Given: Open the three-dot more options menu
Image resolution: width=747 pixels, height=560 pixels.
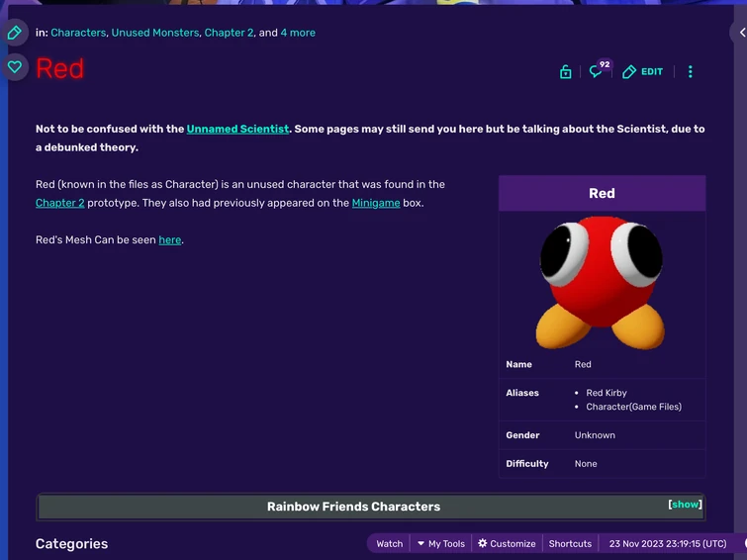Looking at the screenshot, I should pyautogui.click(x=690, y=72).
